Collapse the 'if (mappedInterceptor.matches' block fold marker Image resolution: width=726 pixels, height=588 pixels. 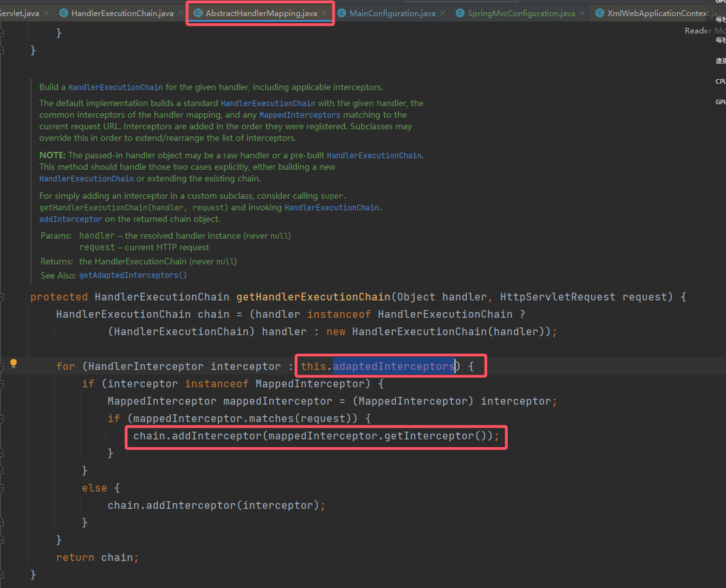[x=2, y=419]
